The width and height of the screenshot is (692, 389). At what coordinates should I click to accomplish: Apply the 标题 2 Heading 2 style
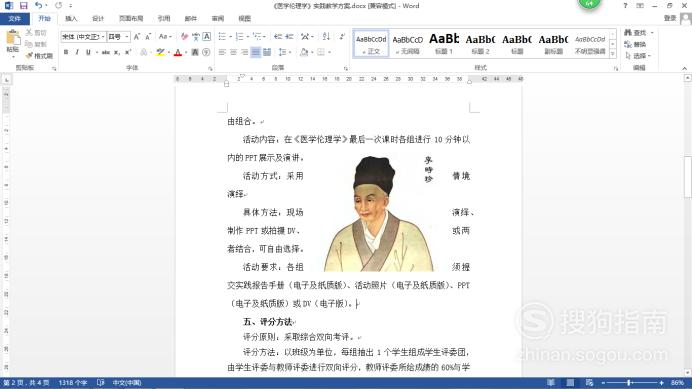[x=481, y=44]
